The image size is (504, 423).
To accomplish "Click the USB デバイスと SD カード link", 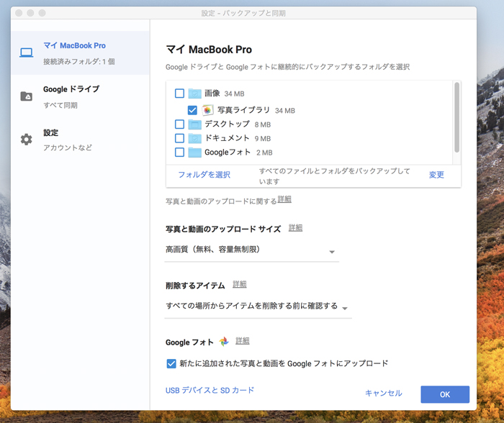I will (210, 390).
